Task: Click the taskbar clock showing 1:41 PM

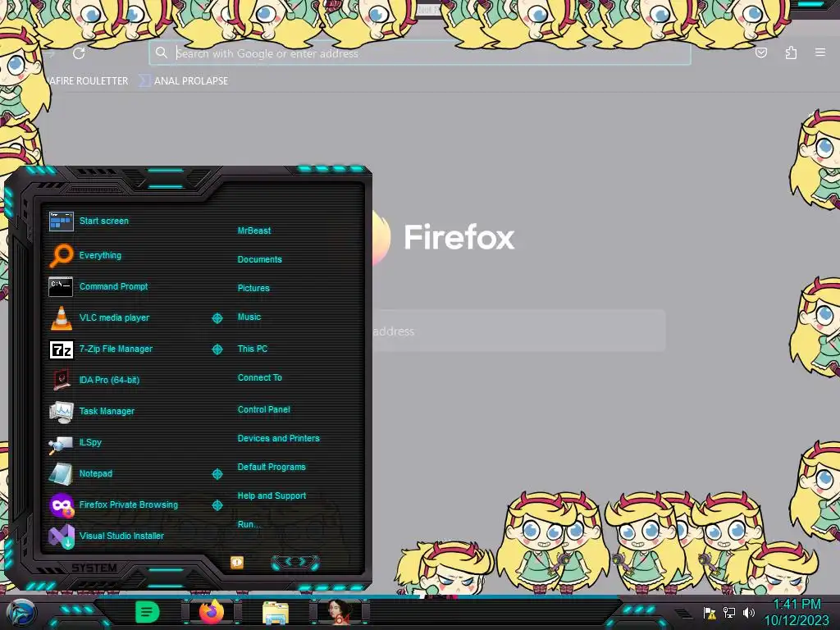Action: (x=796, y=612)
